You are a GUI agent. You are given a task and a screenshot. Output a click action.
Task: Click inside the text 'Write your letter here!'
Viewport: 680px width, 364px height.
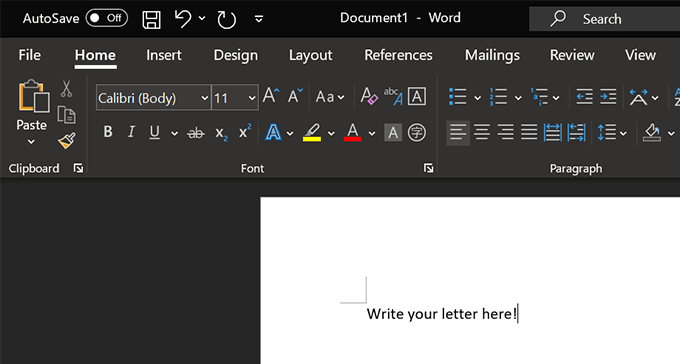pos(441,314)
